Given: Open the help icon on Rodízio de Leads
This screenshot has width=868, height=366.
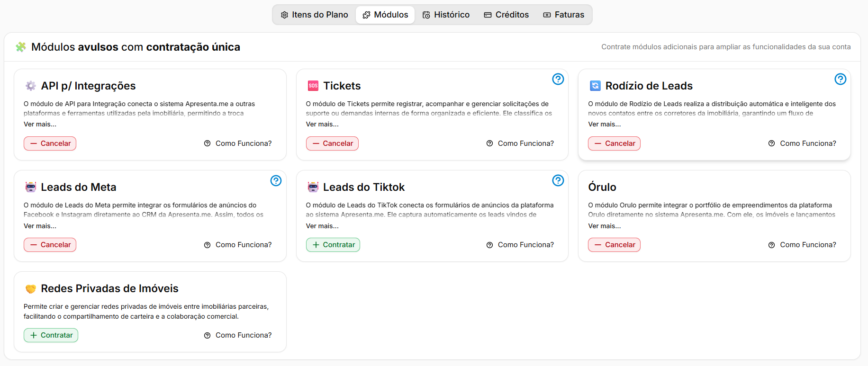Looking at the screenshot, I should (840, 79).
